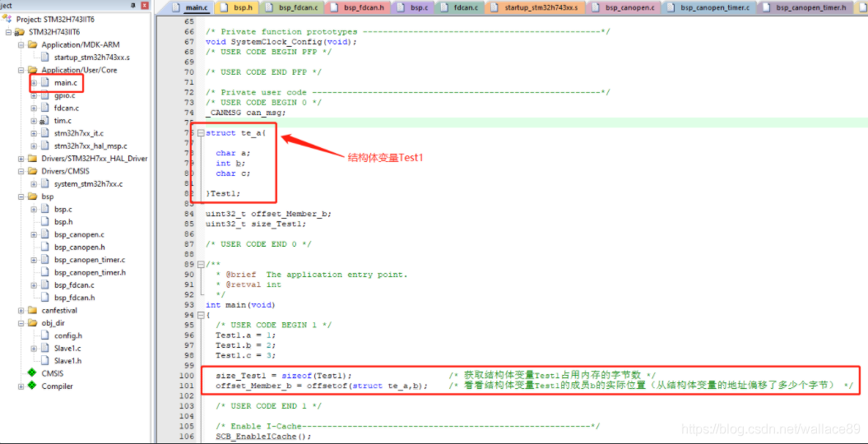This screenshot has height=444, width=868.
Task: Switch to the bsp_fdcan.c tab
Action: click(292, 7)
